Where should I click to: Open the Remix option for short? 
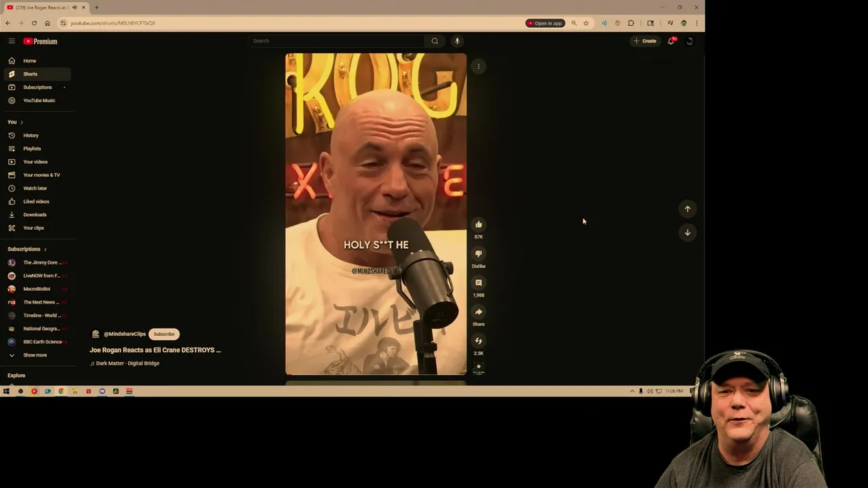[479, 341]
